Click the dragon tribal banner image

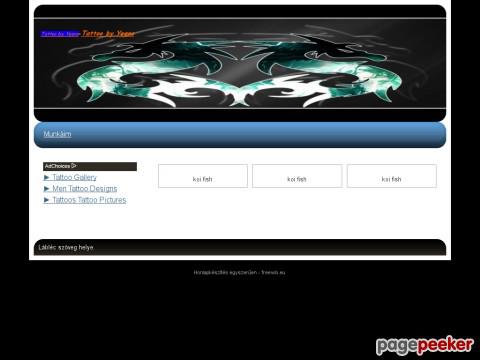pos(240,63)
